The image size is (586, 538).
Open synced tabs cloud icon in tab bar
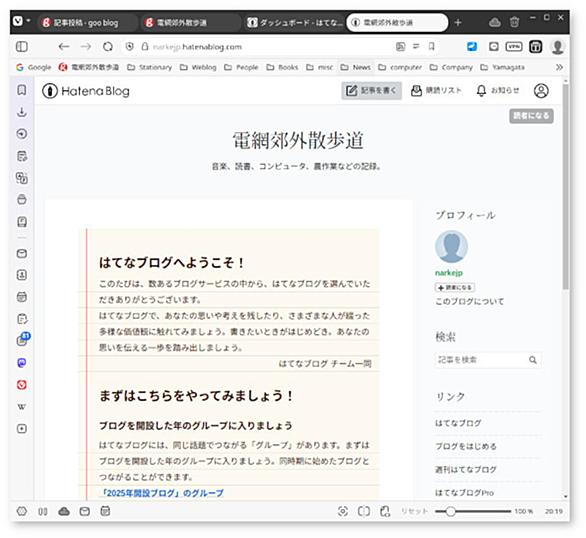click(495, 22)
